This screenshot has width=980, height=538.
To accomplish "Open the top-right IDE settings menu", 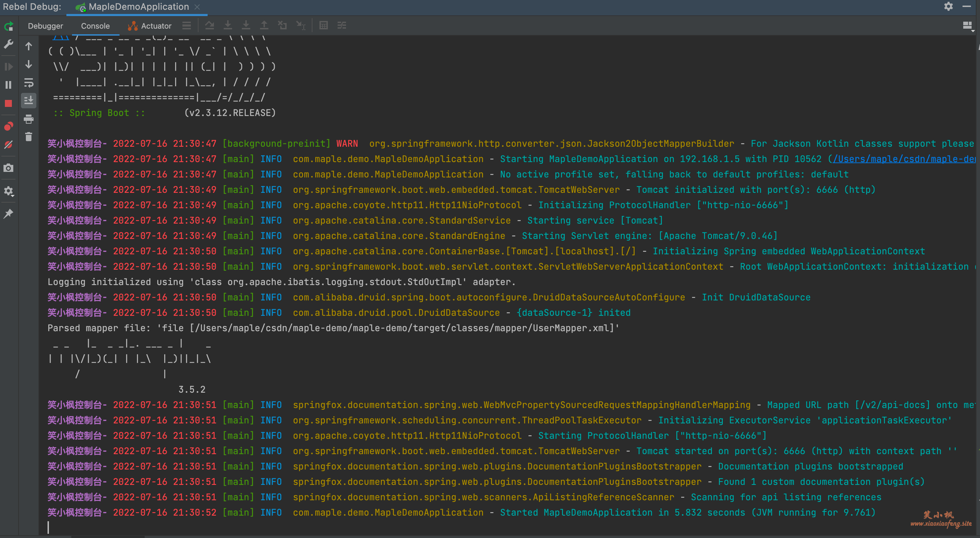I will pos(949,7).
